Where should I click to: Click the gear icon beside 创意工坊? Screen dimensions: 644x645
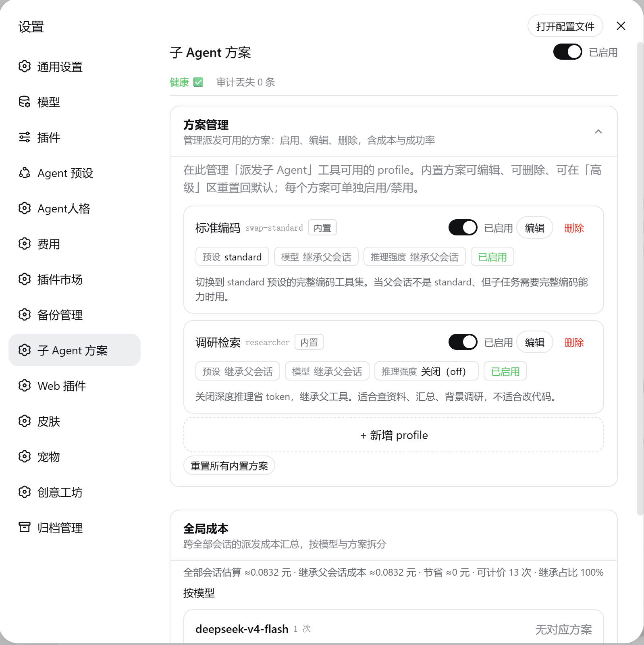pyautogui.click(x=25, y=492)
